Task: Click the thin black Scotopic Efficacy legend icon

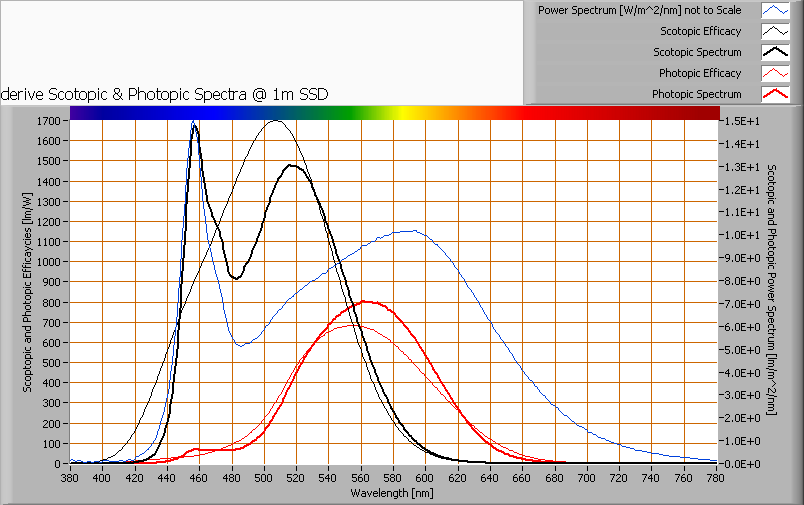Action: tap(775, 31)
